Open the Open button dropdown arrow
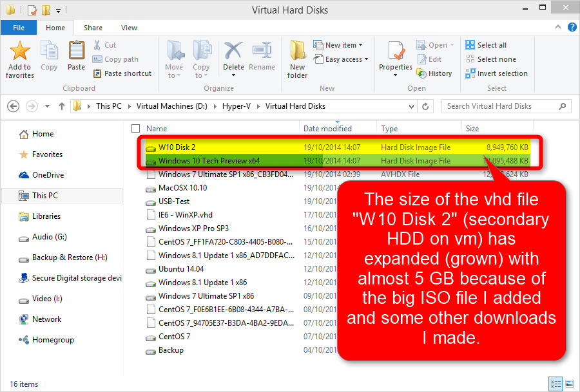This screenshot has width=580, height=392. 452,45
